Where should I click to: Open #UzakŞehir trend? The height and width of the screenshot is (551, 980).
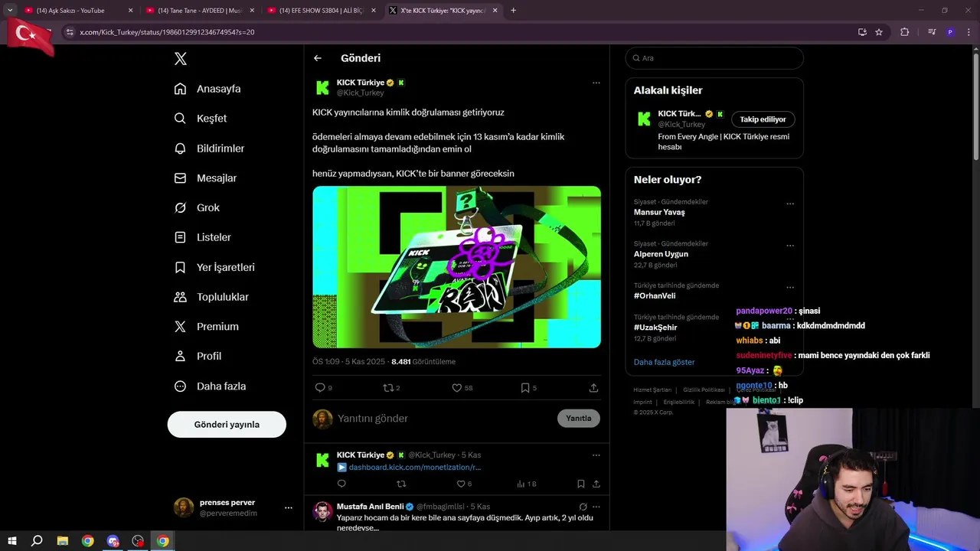pos(655,328)
